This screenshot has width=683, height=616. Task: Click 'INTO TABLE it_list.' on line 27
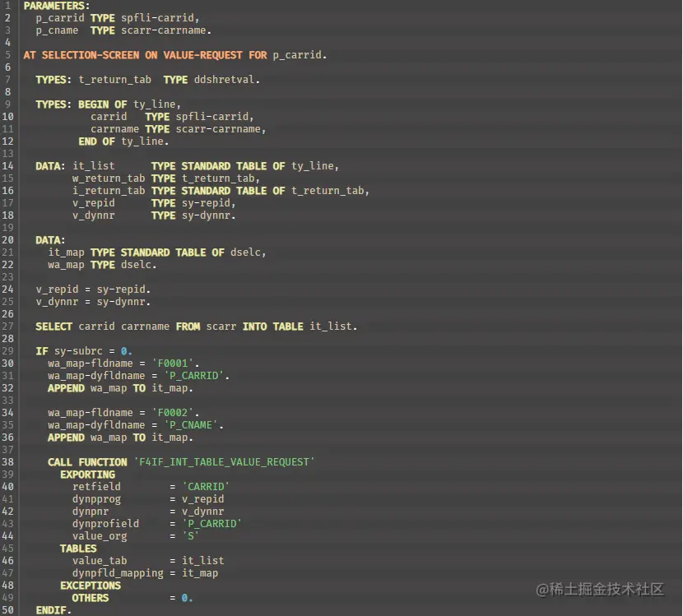(300, 327)
